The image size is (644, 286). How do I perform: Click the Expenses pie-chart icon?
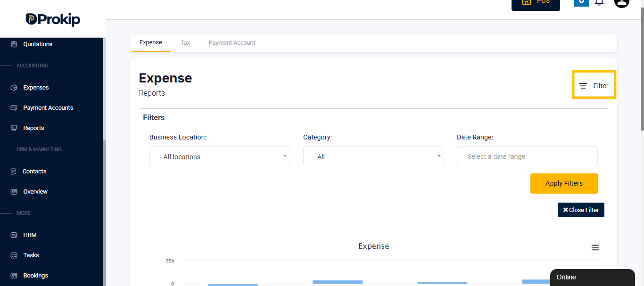click(x=14, y=88)
